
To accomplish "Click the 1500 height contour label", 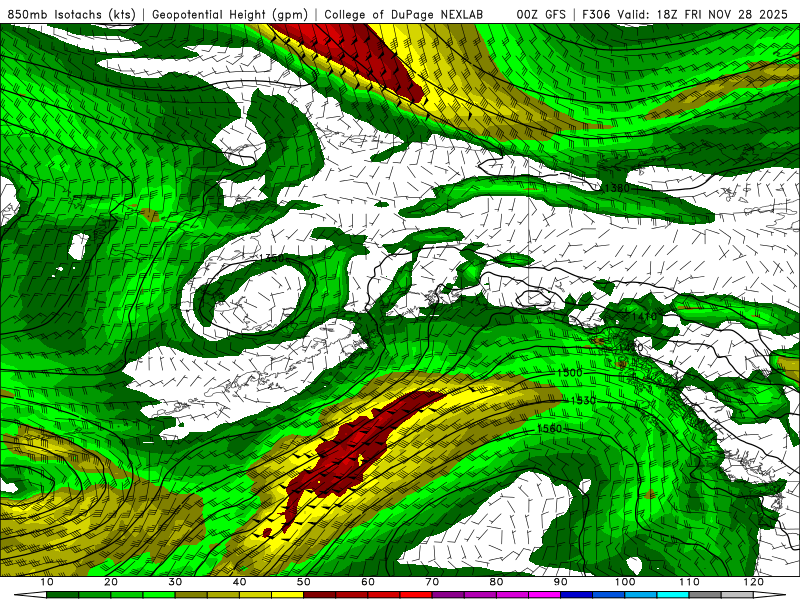I will coord(569,372).
